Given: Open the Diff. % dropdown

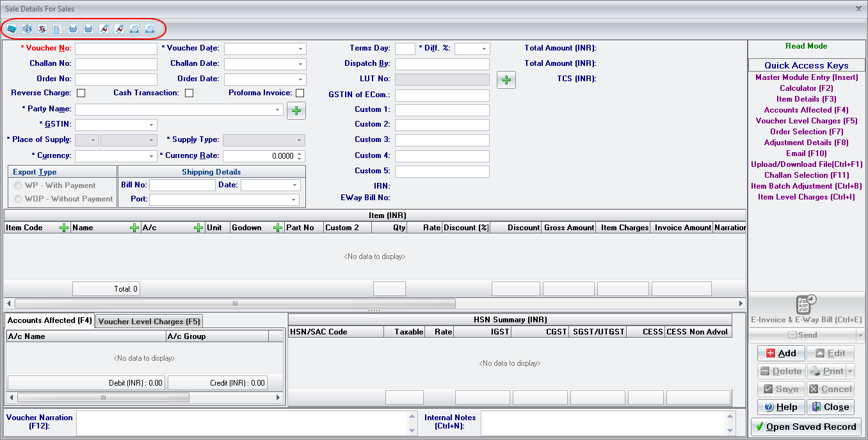Looking at the screenshot, I should point(484,49).
